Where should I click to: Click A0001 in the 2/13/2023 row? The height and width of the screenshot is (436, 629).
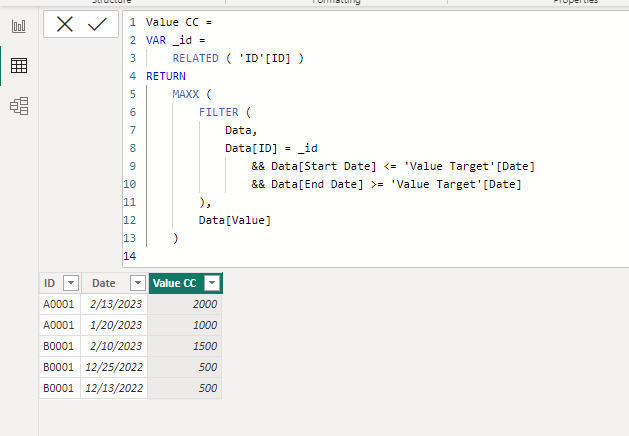[60, 304]
